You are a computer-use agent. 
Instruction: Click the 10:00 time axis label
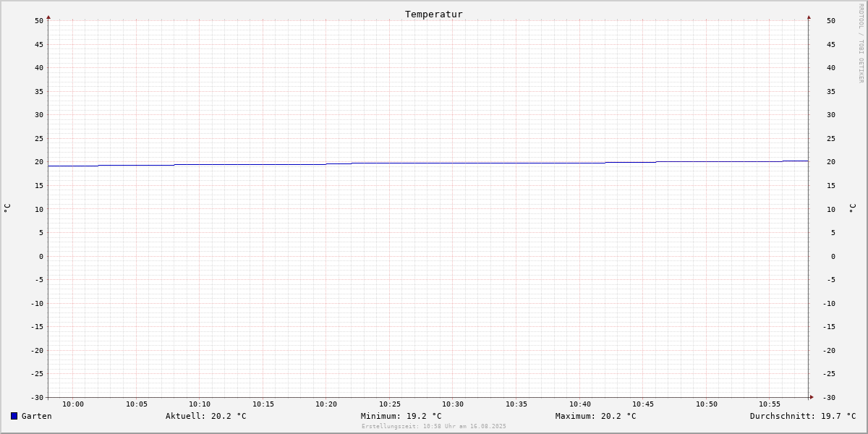(73, 404)
